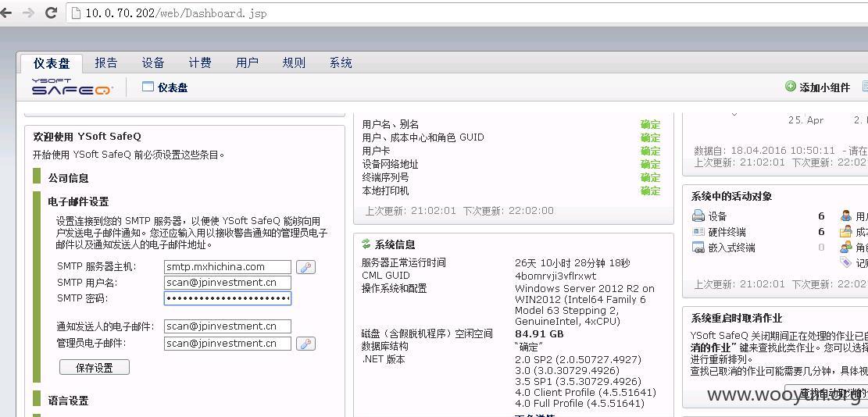
Task: Click the 管理员电子邮件 input field
Action: point(227,344)
